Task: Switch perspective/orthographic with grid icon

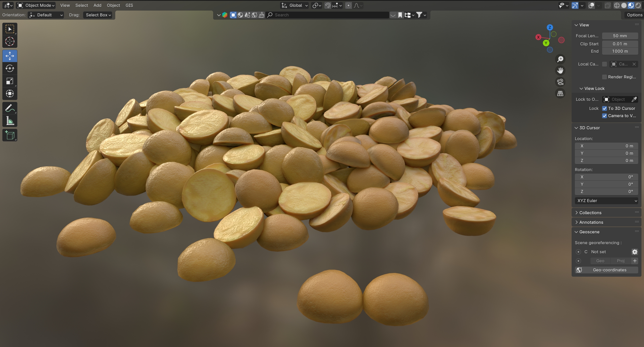Action: coord(560,93)
